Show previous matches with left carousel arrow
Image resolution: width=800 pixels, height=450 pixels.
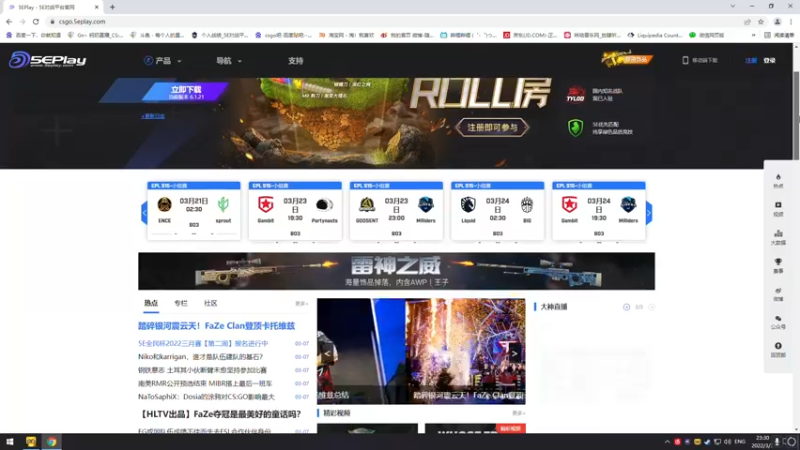coord(144,213)
